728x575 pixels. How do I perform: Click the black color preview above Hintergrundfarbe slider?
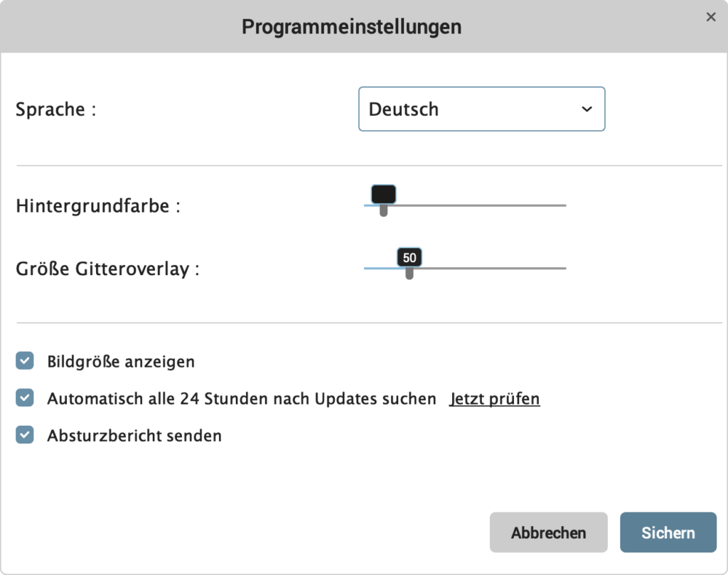pos(383,194)
